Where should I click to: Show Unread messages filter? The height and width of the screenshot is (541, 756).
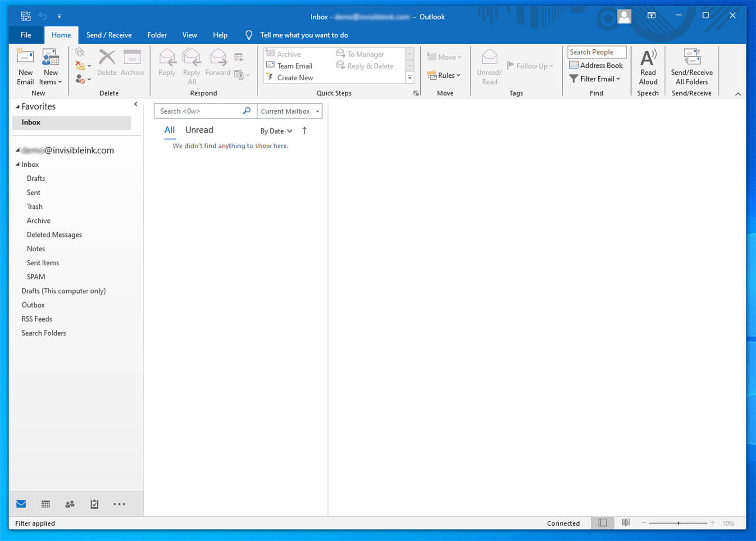click(x=199, y=130)
